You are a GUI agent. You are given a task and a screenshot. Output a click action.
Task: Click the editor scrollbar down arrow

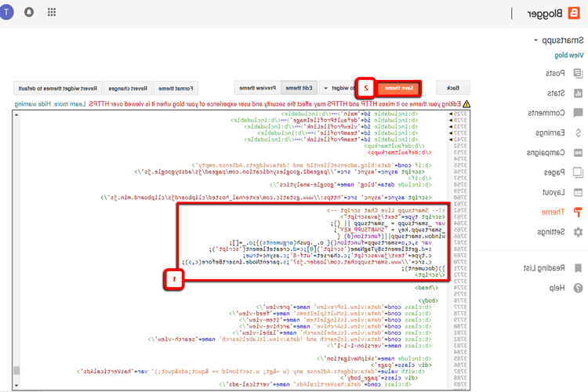pos(16,385)
